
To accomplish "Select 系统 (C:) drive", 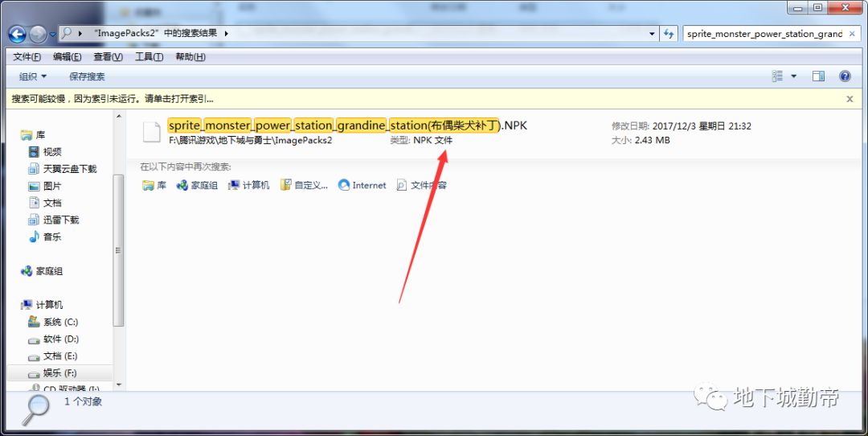I will 53,322.
